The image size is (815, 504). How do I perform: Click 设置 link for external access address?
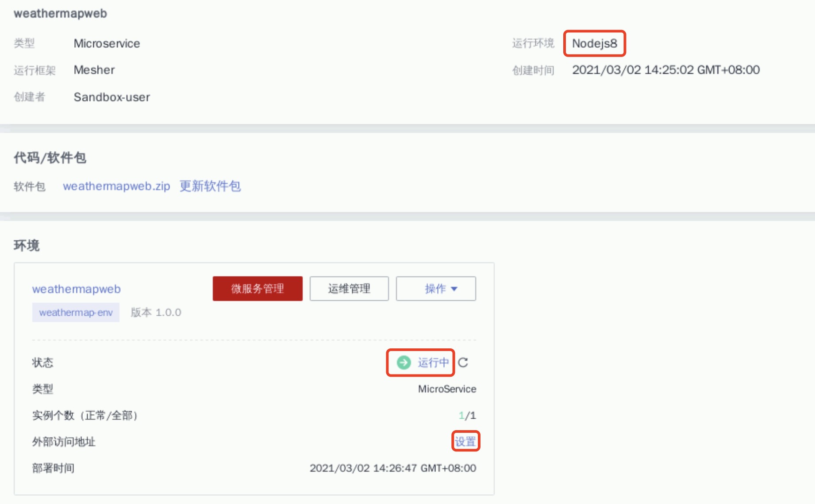point(465,441)
